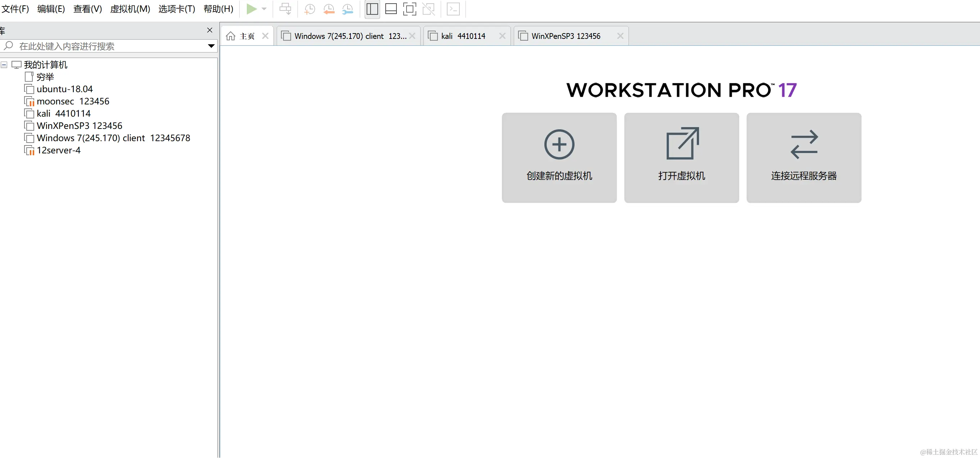Open the 虚拟机(M) menu

130,9
